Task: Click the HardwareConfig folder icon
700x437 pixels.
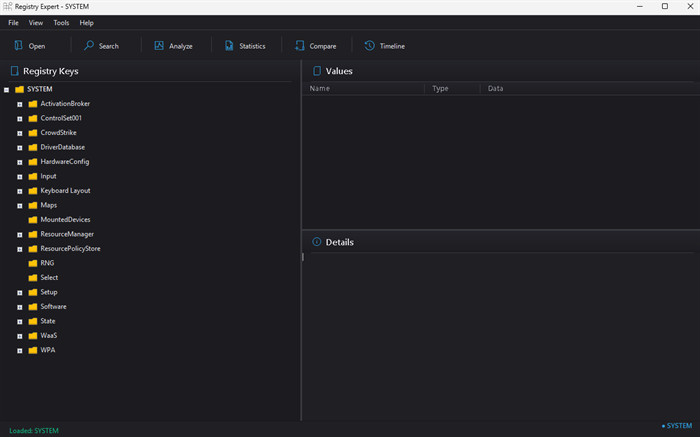Action: click(33, 162)
